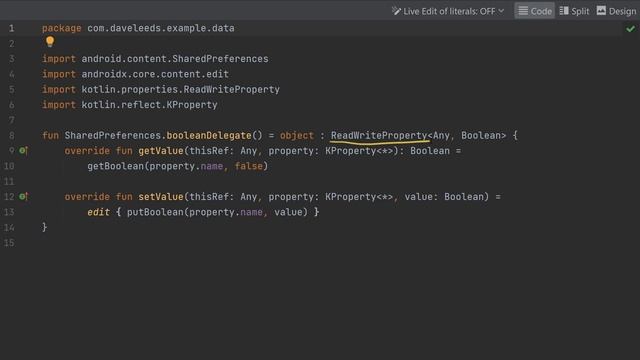Click the closing brace on line 14

click(44, 227)
